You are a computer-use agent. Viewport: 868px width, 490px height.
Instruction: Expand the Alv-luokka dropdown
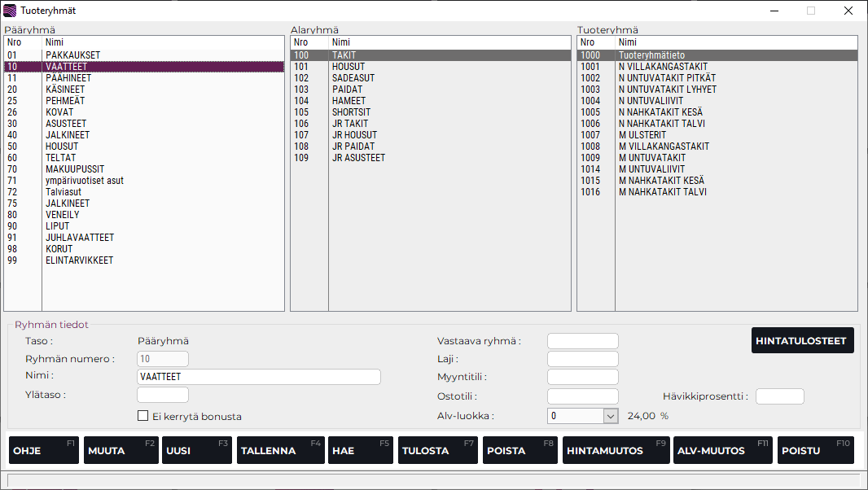[611, 416]
